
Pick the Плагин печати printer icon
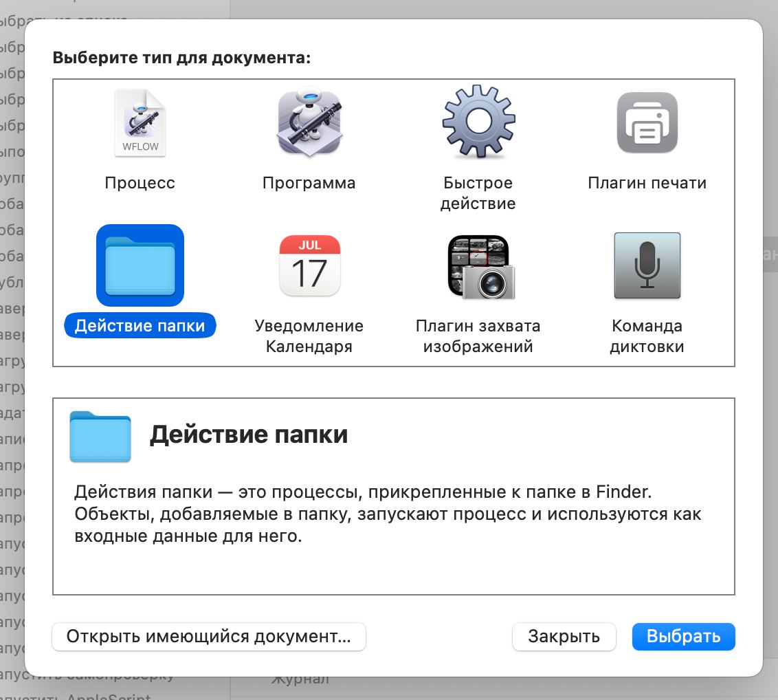click(647, 122)
